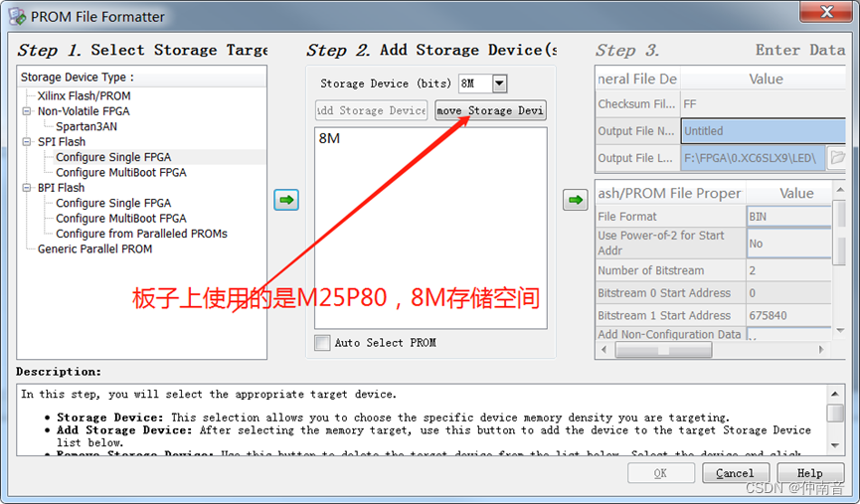
Task: Open the Storage Device bits dropdown
Action: (x=499, y=84)
